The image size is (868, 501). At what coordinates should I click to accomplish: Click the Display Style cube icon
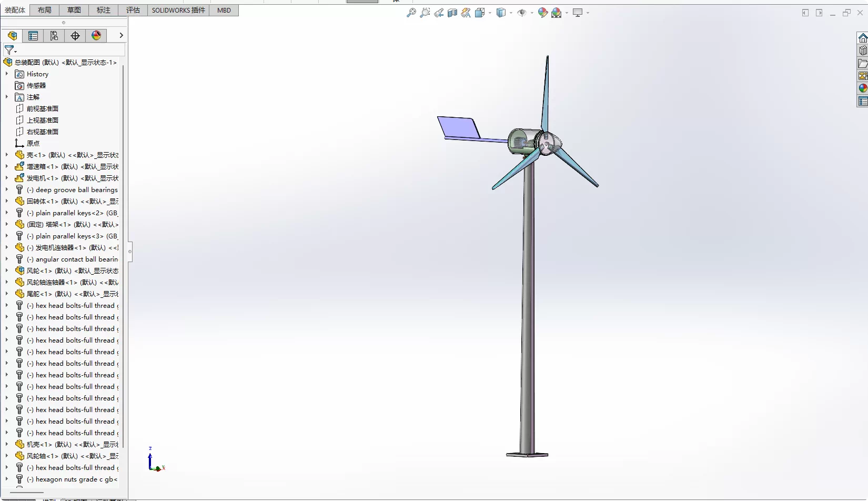pos(501,13)
